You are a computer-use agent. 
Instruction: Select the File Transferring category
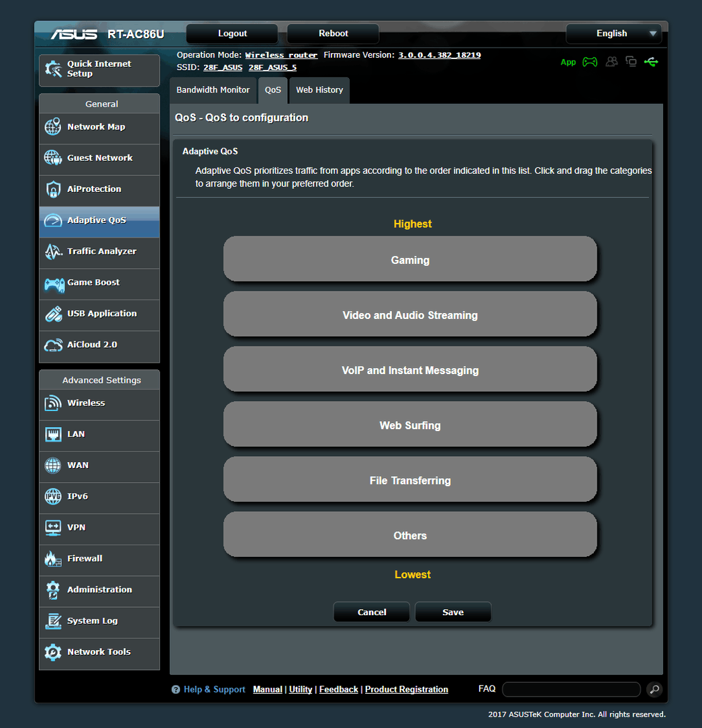(410, 480)
